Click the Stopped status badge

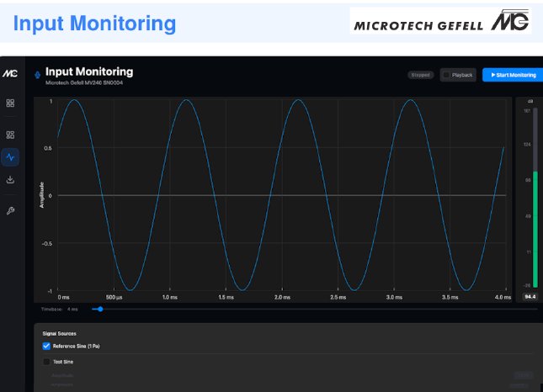[420, 75]
